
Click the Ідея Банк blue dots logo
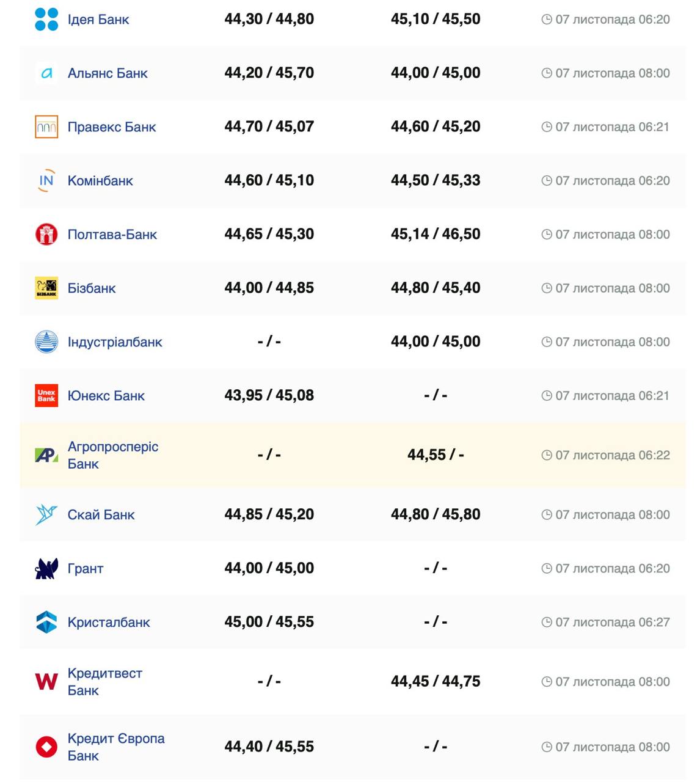[46, 20]
